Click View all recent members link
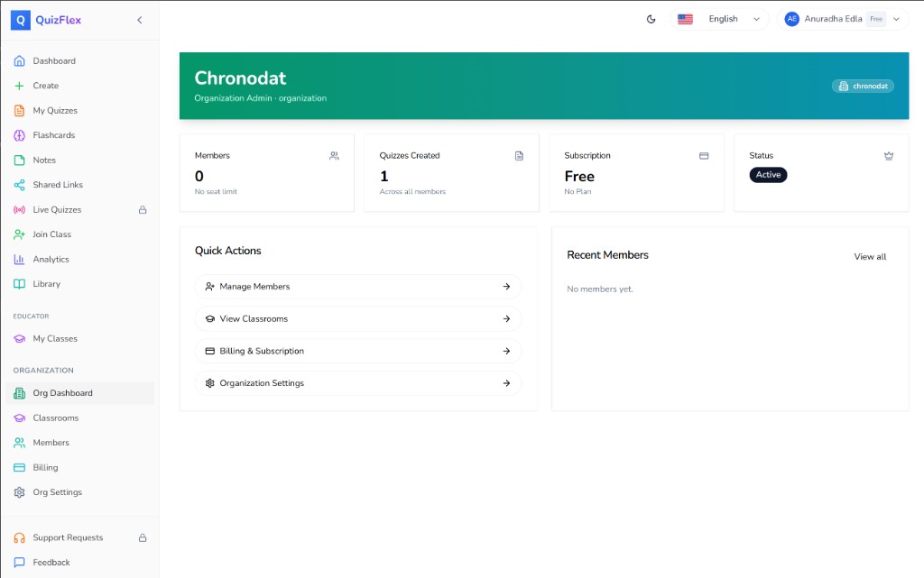Image resolution: width=924 pixels, height=578 pixels. (x=870, y=257)
